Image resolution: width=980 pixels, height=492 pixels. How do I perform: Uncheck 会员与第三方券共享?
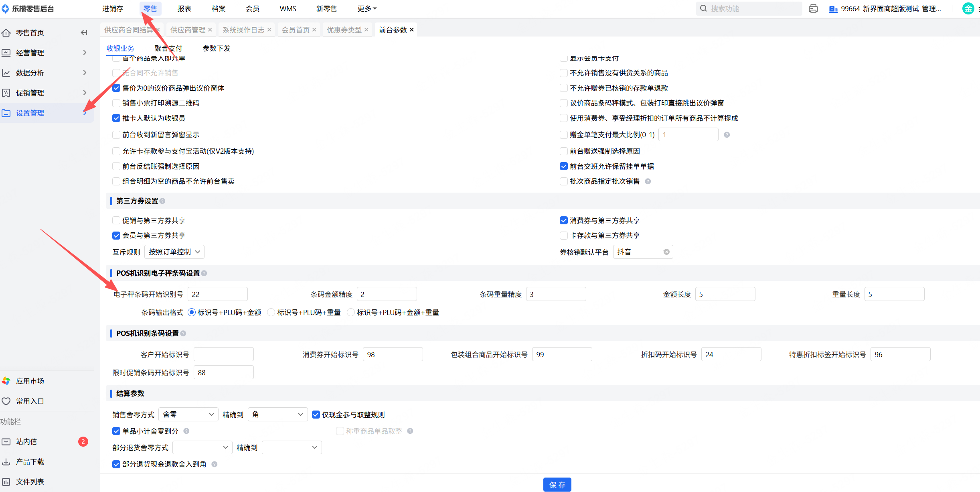click(x=116, y=236)
